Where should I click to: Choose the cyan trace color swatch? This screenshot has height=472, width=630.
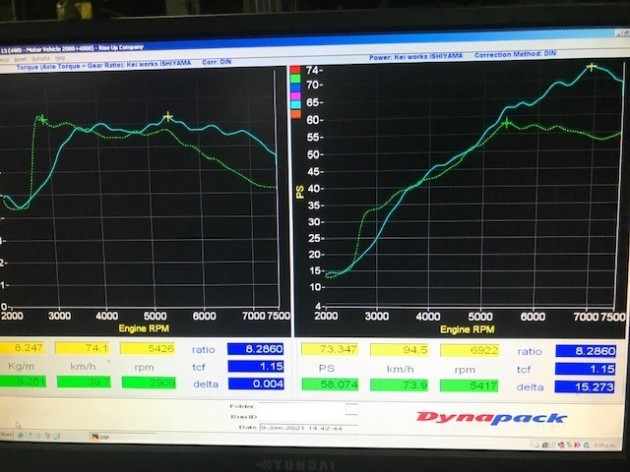point(295,103)
